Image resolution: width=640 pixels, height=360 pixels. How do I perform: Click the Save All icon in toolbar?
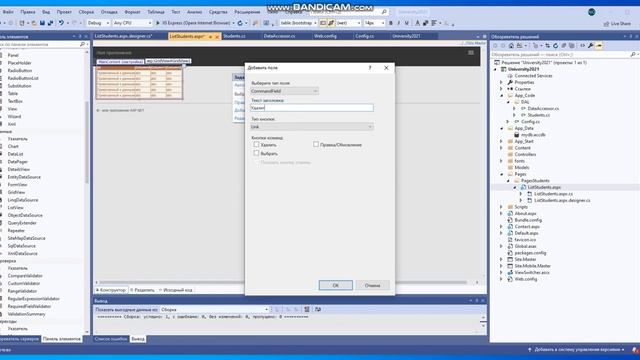[x=50, y=23]
